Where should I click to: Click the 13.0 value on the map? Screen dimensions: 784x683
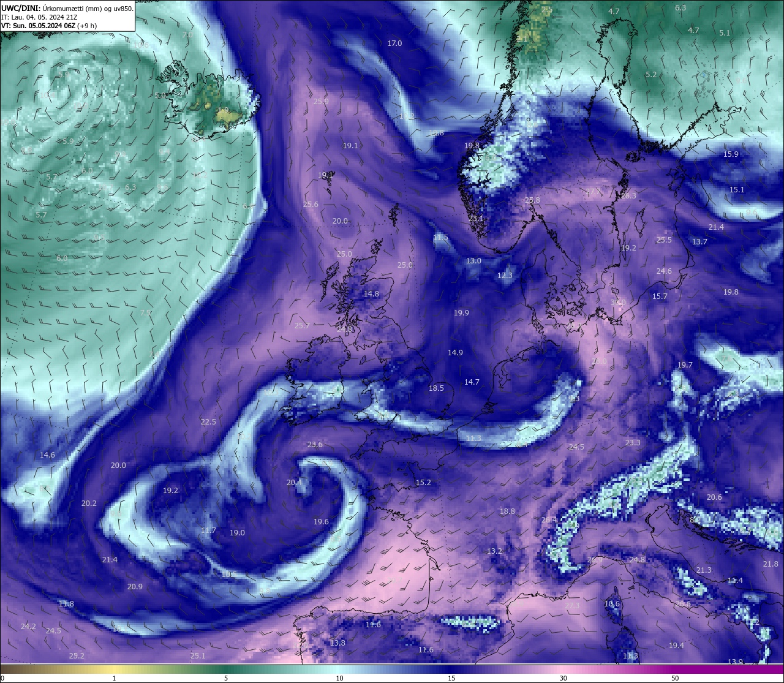click(x=473, y=261)
